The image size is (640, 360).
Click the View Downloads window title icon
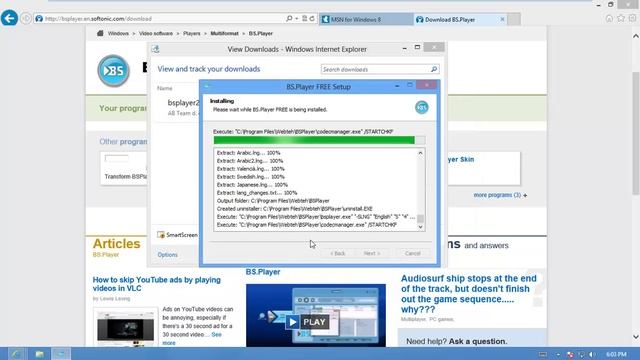pyautogui.click(x=155, y=49)
